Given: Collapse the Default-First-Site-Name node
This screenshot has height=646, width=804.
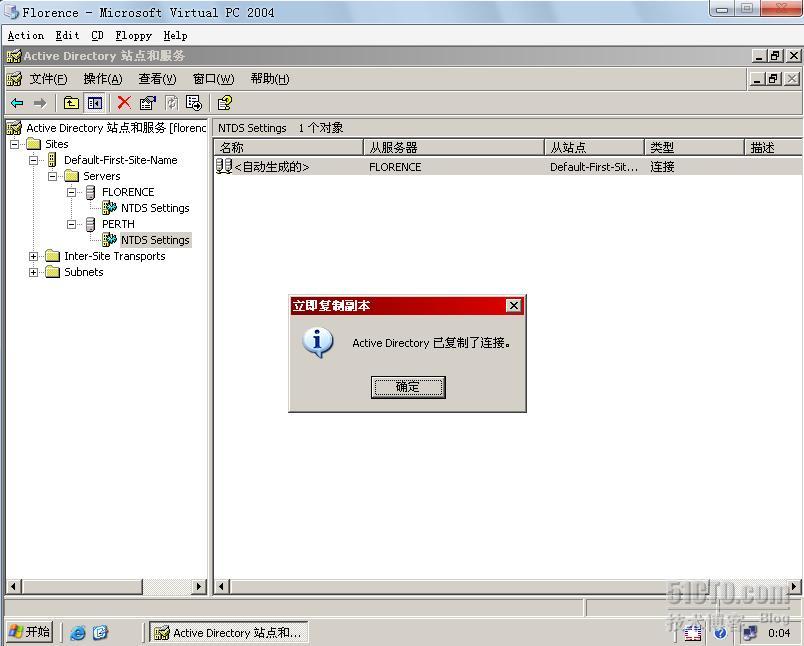Looking at the screenshot, I should (33, 160).
